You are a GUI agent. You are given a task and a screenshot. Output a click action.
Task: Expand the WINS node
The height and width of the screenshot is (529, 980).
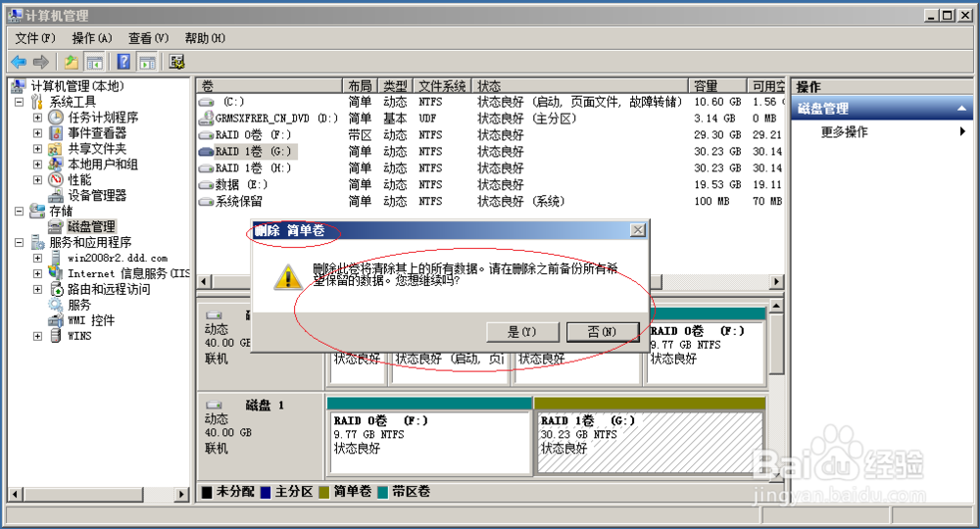(37, 335)
